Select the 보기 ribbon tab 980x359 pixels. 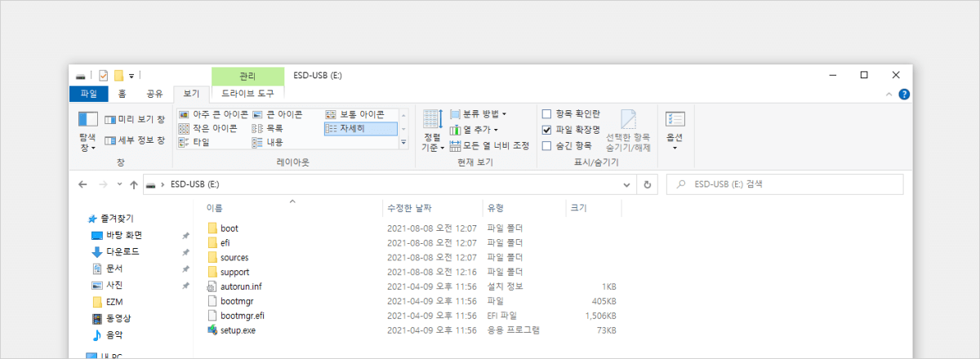(x=192, y=94)
